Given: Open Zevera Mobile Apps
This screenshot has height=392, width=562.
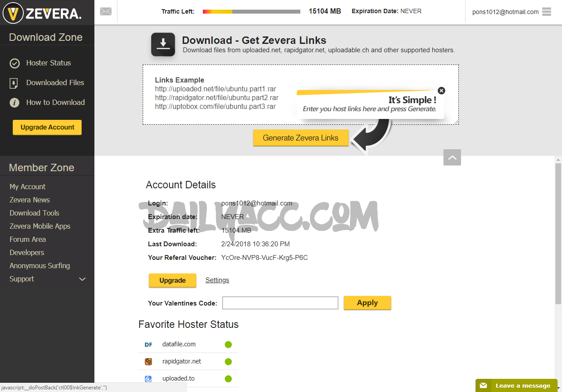Looking at the screenshot, I should [40, 226].
